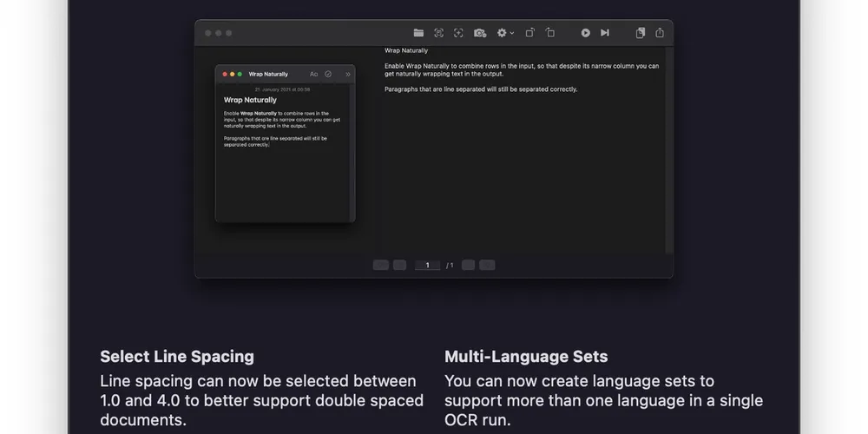868x434 pixels.
Task: Click the checklist icon in Notes window
Action: click(x=328, y=74)
